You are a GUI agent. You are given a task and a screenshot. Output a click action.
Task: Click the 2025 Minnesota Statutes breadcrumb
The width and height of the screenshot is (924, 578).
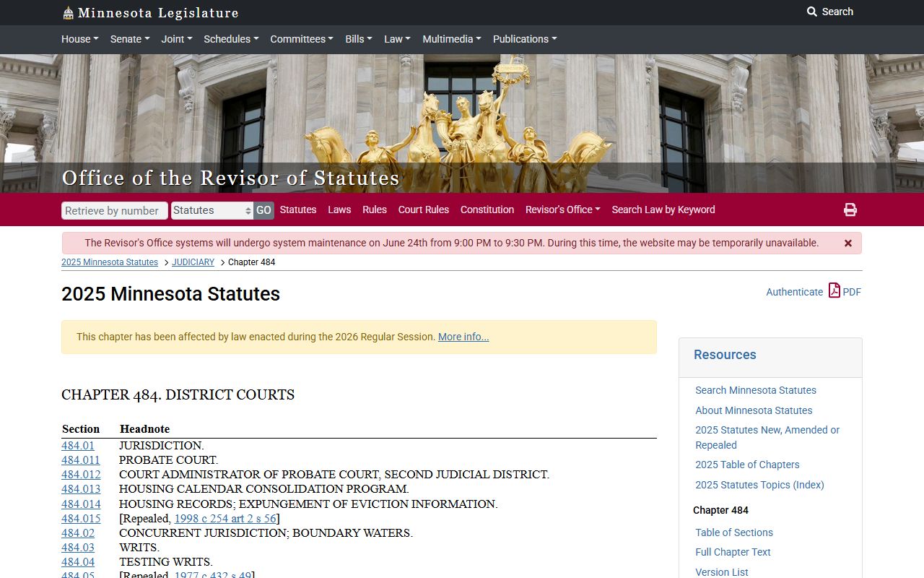click(x=110, y=262)
